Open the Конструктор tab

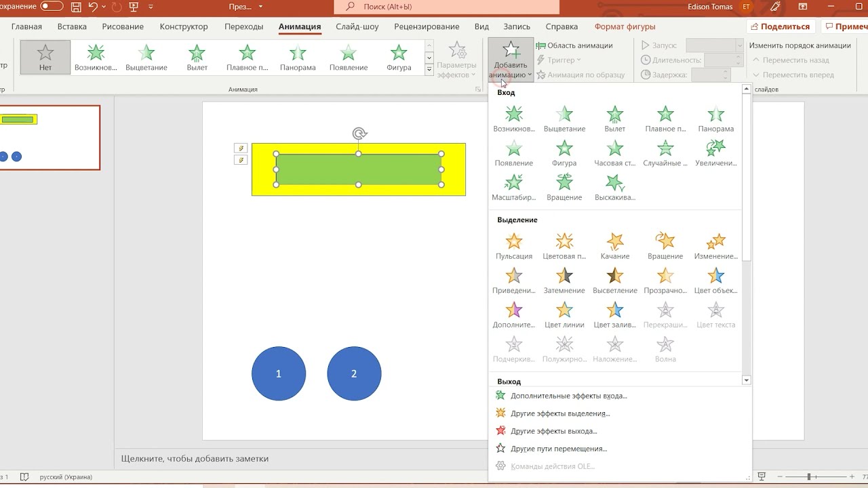[x=184, y=26]
